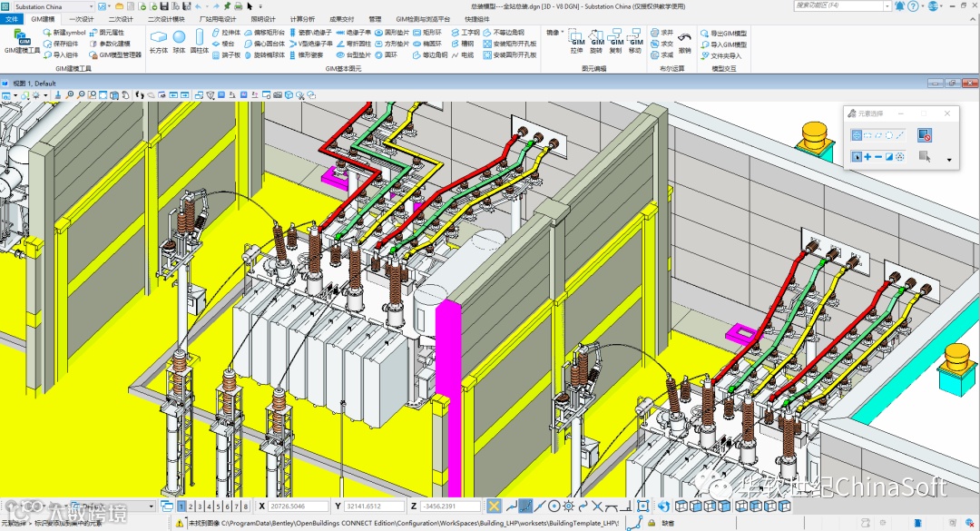This screenshot has height=531, width=980.
Task: Choose the 拉伸体 extrusion primitive
Action: (226, 33)
